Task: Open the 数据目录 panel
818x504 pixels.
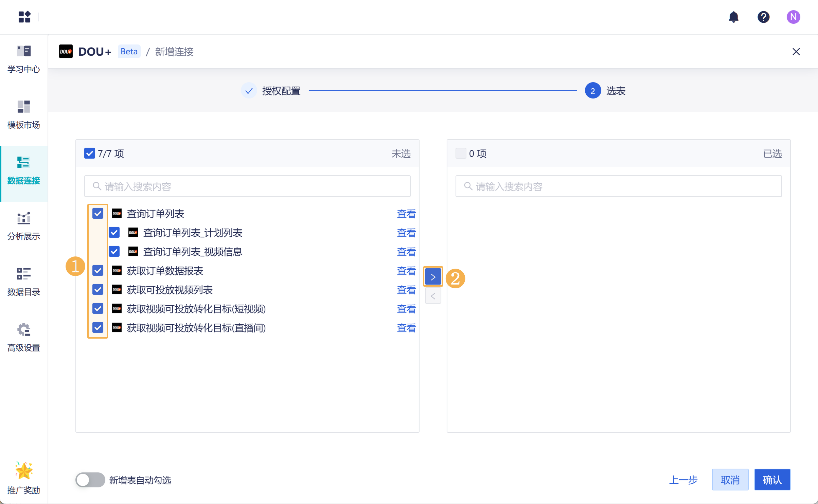Action: coord(23,281)
